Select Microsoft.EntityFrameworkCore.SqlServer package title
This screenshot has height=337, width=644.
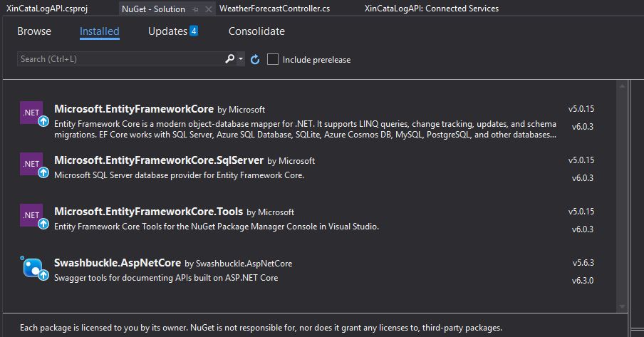click(159, 160)
